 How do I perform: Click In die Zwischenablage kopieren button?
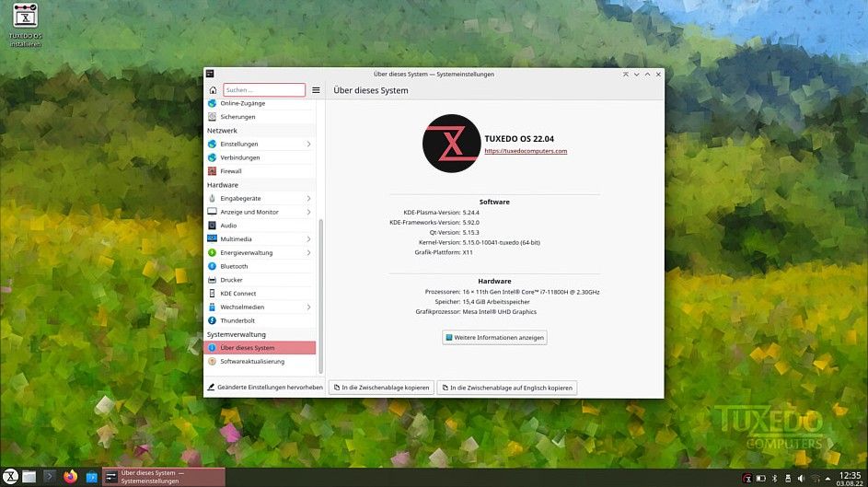(381, 388)
